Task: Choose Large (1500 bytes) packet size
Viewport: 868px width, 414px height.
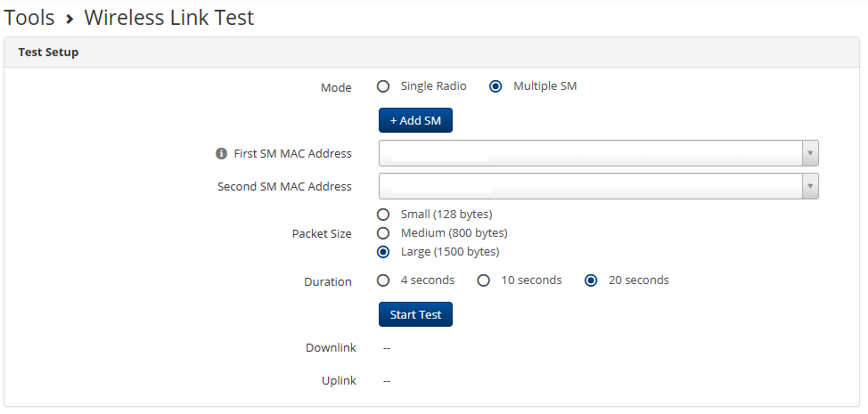Action: 383,252
